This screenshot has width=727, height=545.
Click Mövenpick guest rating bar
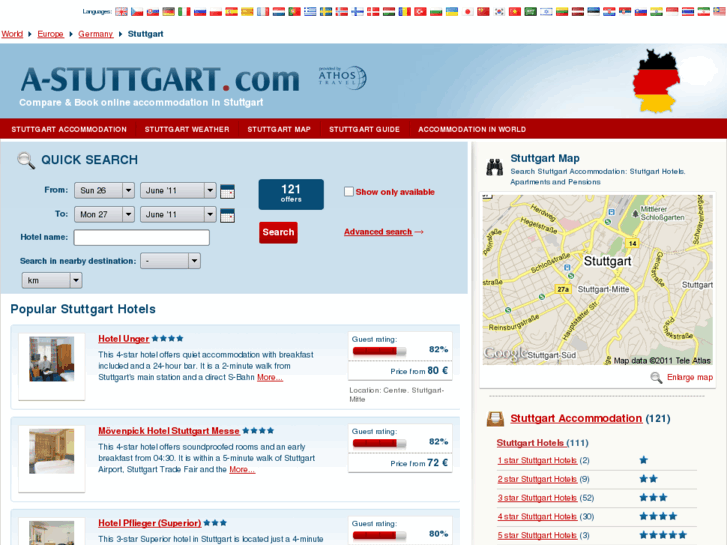[x=379, y=443]
